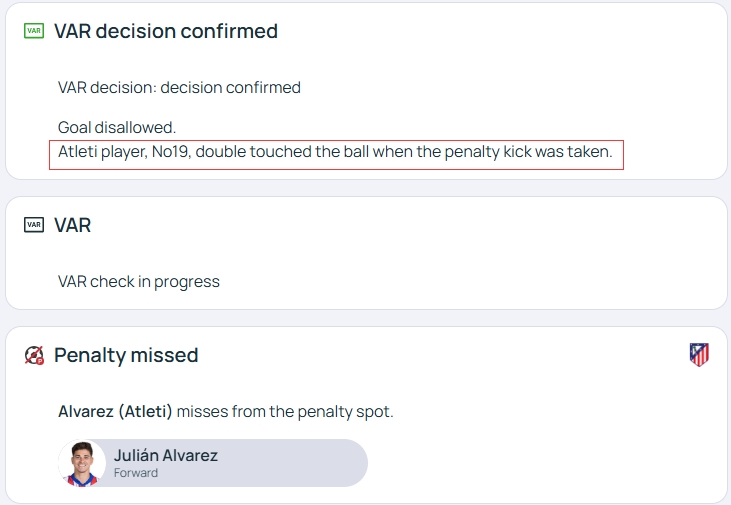
Task: Open the "VAR decision confirmed" heading
Action: [x=165, y=31]
